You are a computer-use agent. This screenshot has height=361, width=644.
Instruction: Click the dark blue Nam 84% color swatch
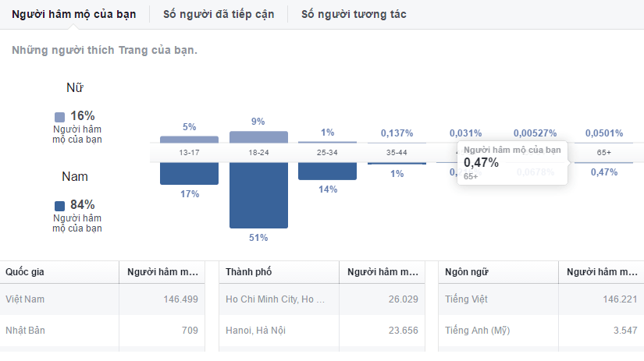(59, 206)
